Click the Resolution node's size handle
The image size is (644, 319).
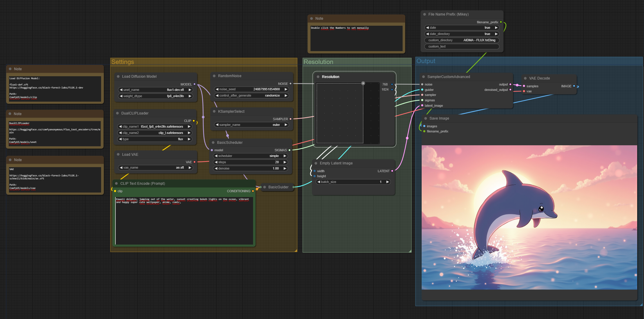363,83
